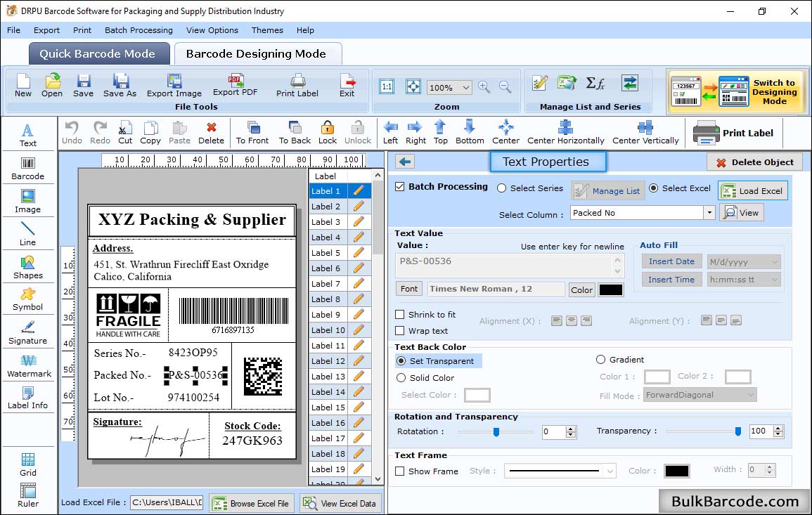Click the Font button

[409, 289]
